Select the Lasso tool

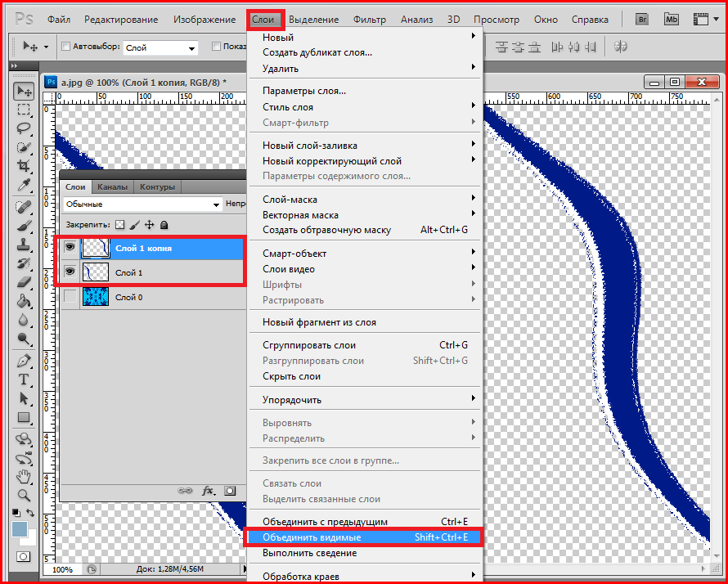[x=24, y=128]
